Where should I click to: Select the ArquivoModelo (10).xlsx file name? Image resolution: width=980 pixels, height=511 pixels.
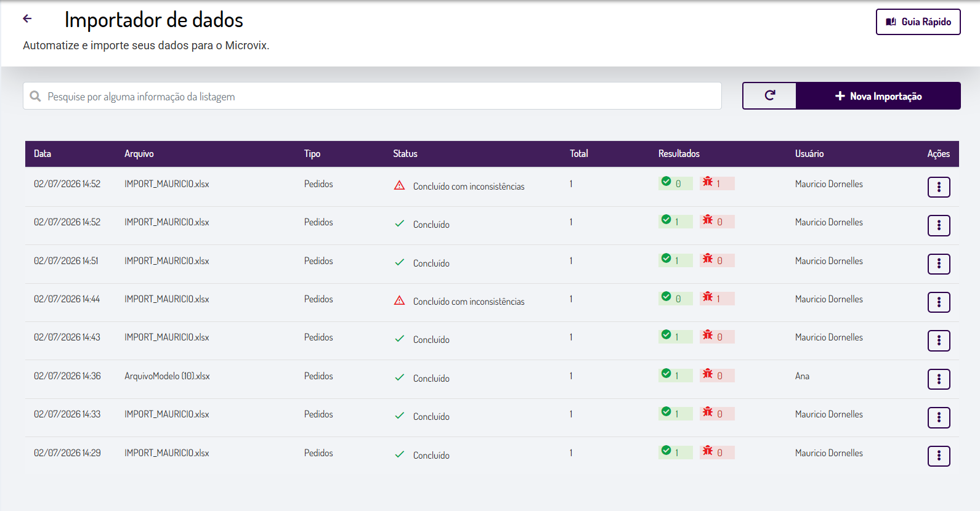(x=167, y=376)
